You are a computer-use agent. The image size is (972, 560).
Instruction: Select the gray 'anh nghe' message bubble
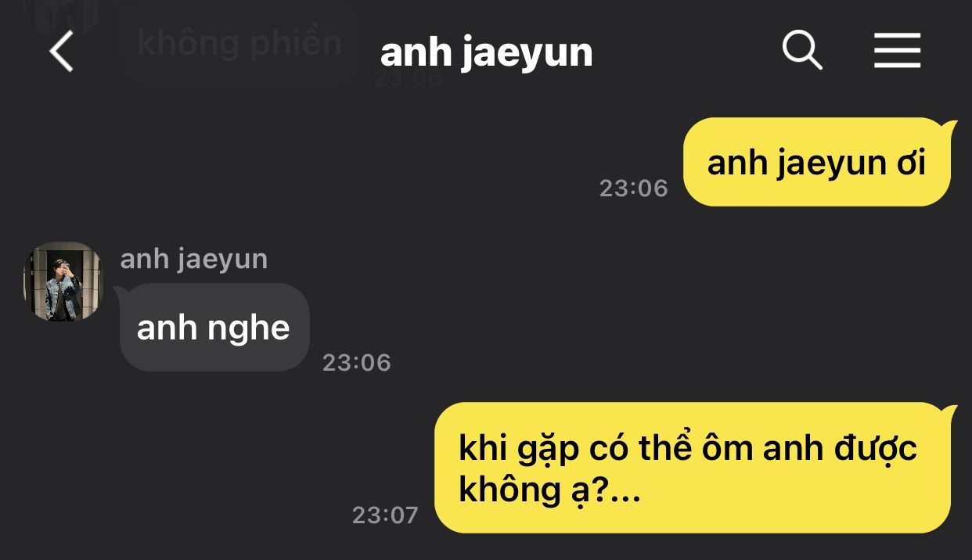[x=213, y=327]
